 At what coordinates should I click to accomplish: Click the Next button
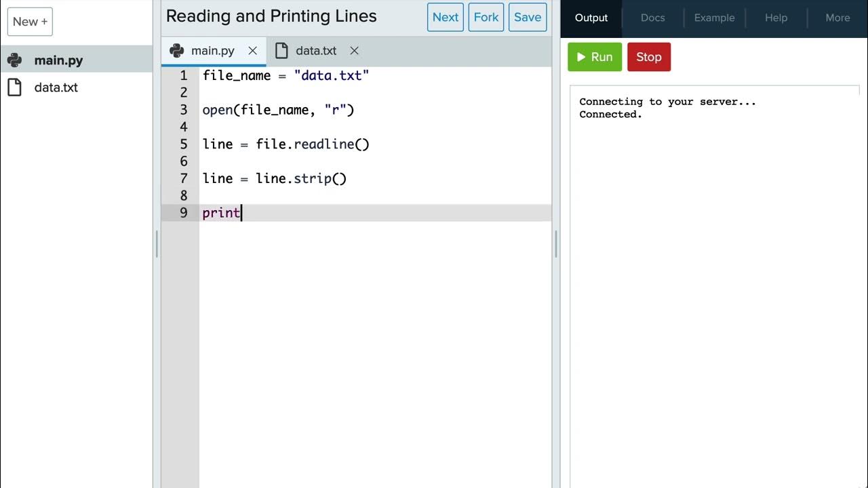coord(446,18)
